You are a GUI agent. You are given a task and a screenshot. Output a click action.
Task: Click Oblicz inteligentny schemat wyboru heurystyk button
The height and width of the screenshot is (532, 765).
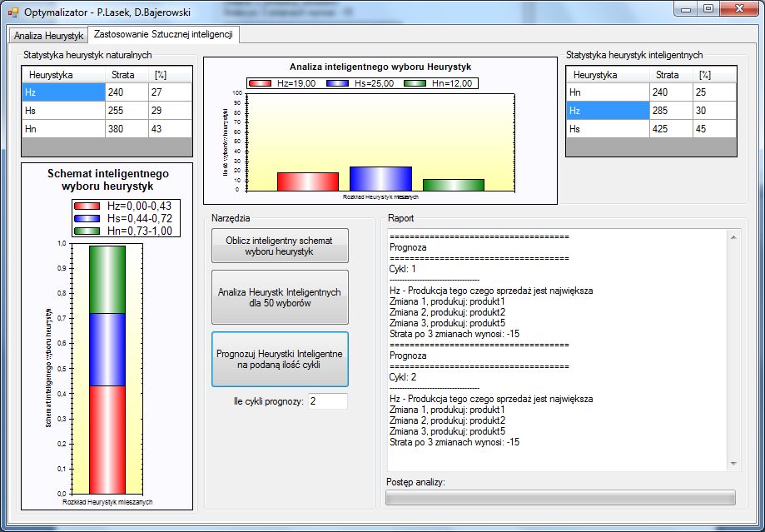click(280, 246)
